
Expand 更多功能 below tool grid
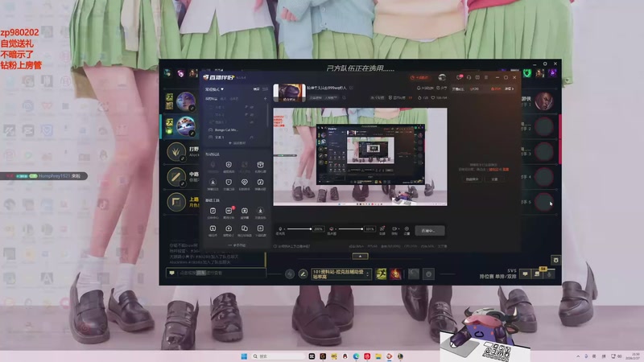click(237, 245)
